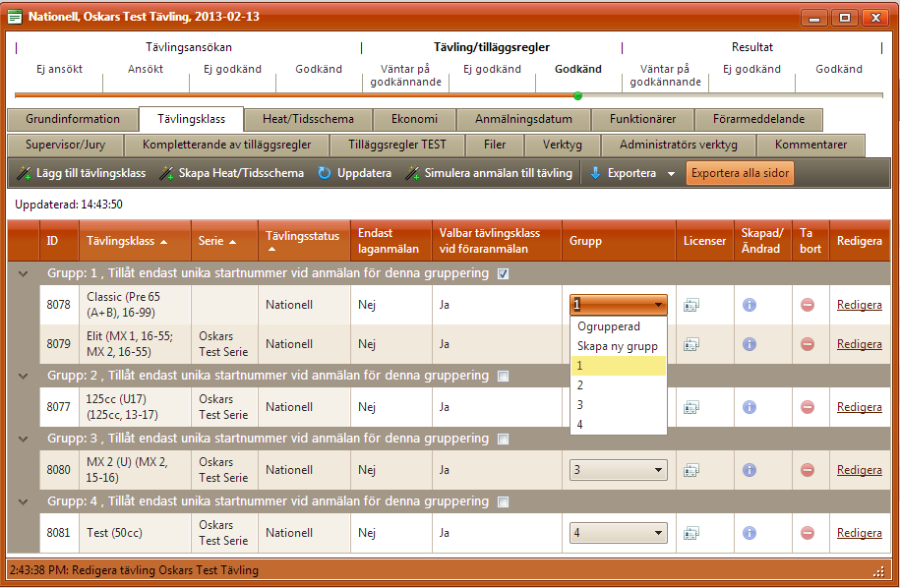Choose Skapa ny grupp in the list
900x588 pixels.
(x=619, y=346)
